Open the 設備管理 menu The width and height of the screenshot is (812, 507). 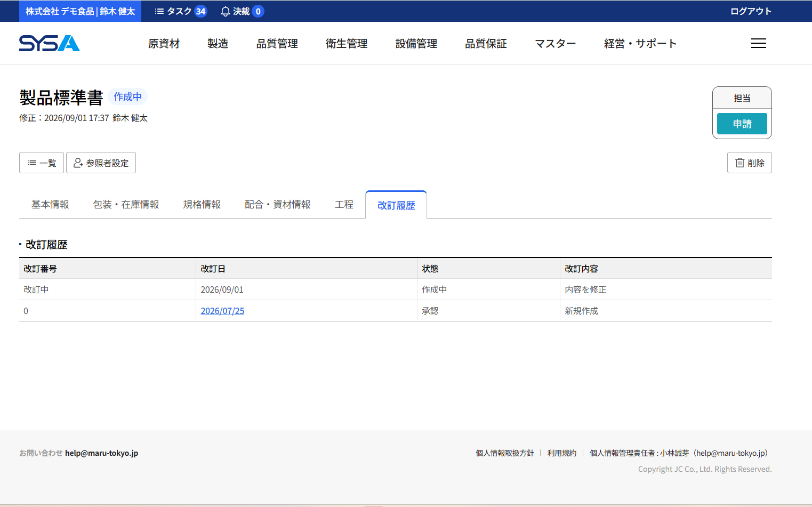[x=416, y=44]
